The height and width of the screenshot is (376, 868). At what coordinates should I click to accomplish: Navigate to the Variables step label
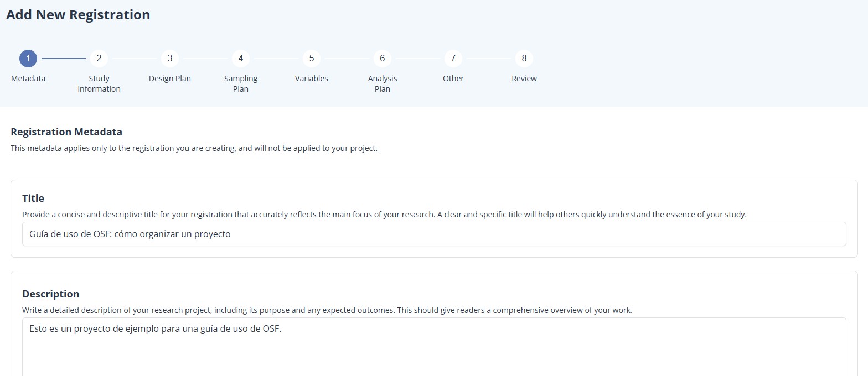[312, 79]
